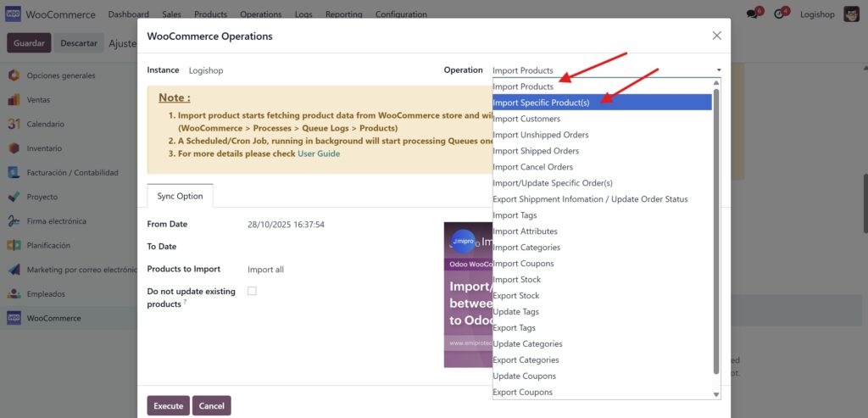Open the Dashboard menu
This screenshot has height=418, width=868.
click(129, 14)
